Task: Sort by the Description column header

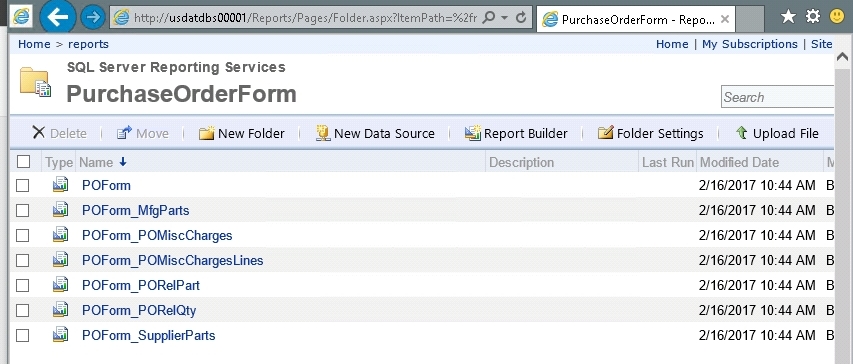Action: (x=521, y=162)
